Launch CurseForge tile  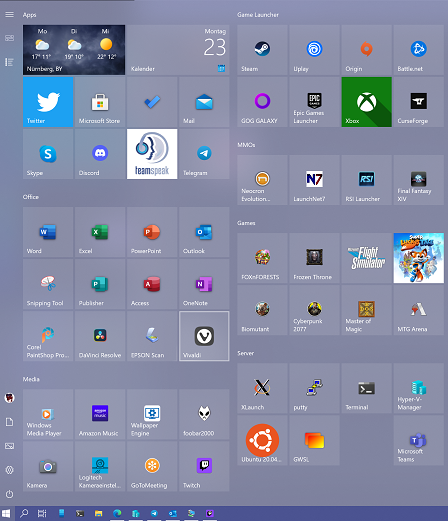418,102
